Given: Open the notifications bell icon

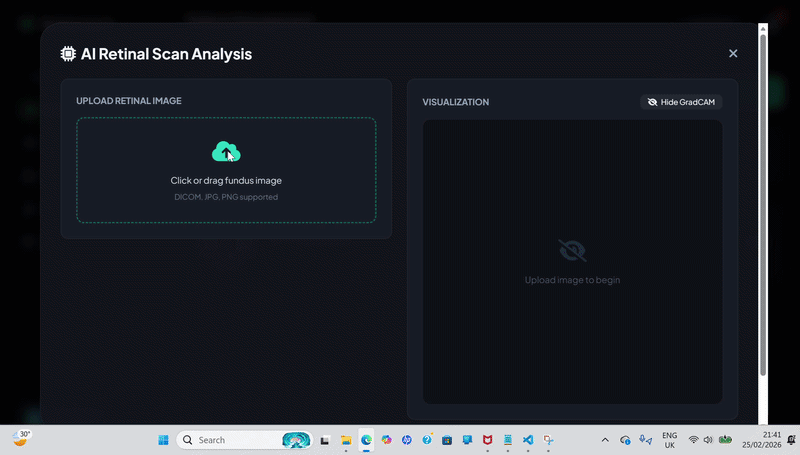Looking at the screenshot, I should (x=791, y=440).
